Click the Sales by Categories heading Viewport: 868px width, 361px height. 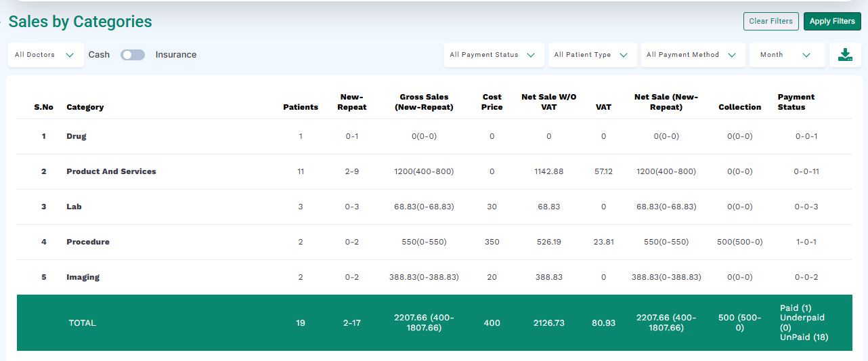[x=80, y=22]
